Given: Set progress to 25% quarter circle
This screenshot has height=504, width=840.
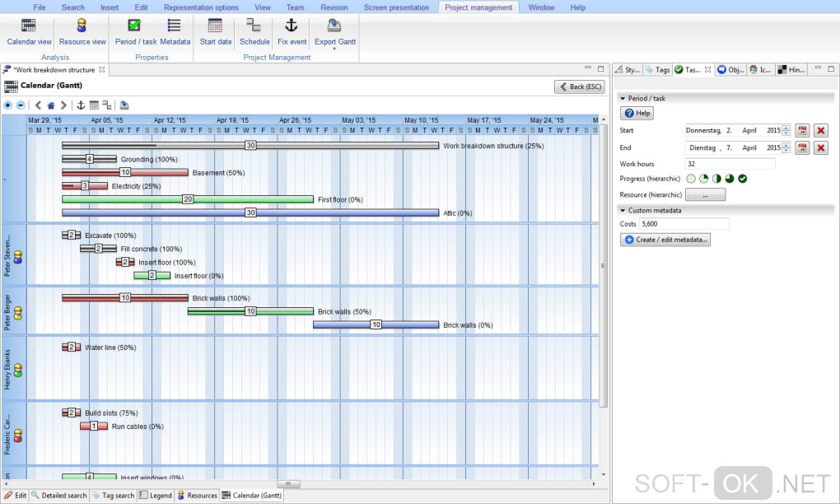Looking at the screenshot, I should point(704,179).
